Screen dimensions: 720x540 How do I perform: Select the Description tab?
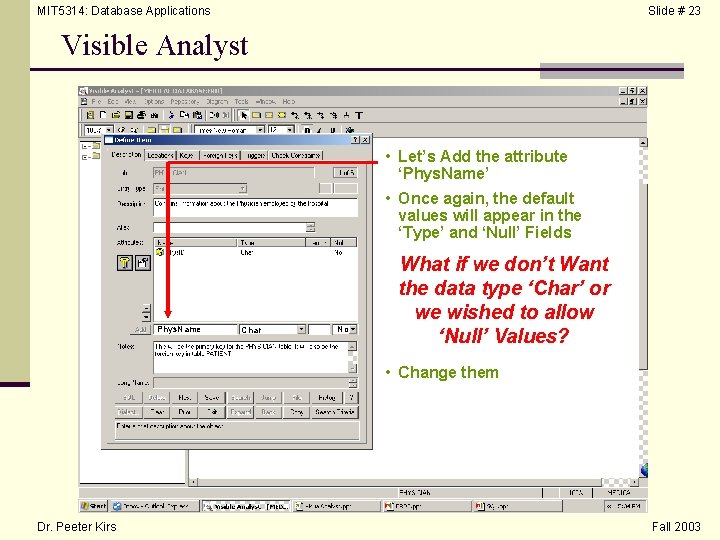coord(126,155)
